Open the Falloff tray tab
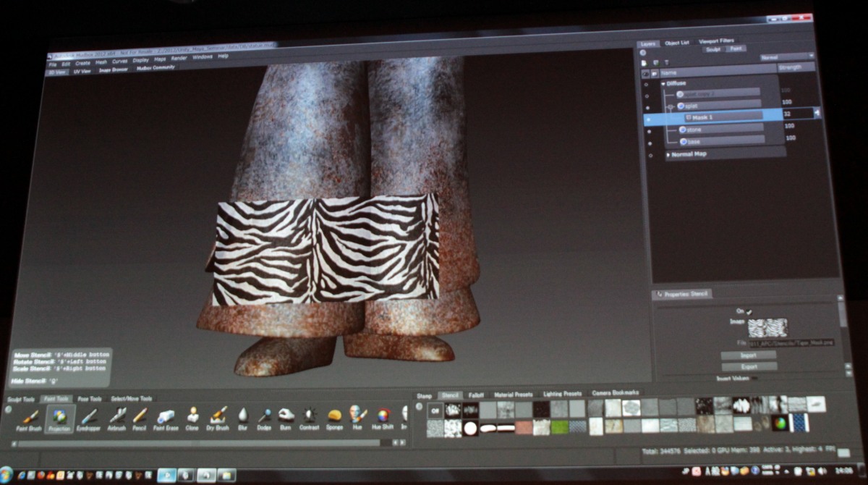Image resolution: width=868 pixels, height=485 pixels. (475, 395)
